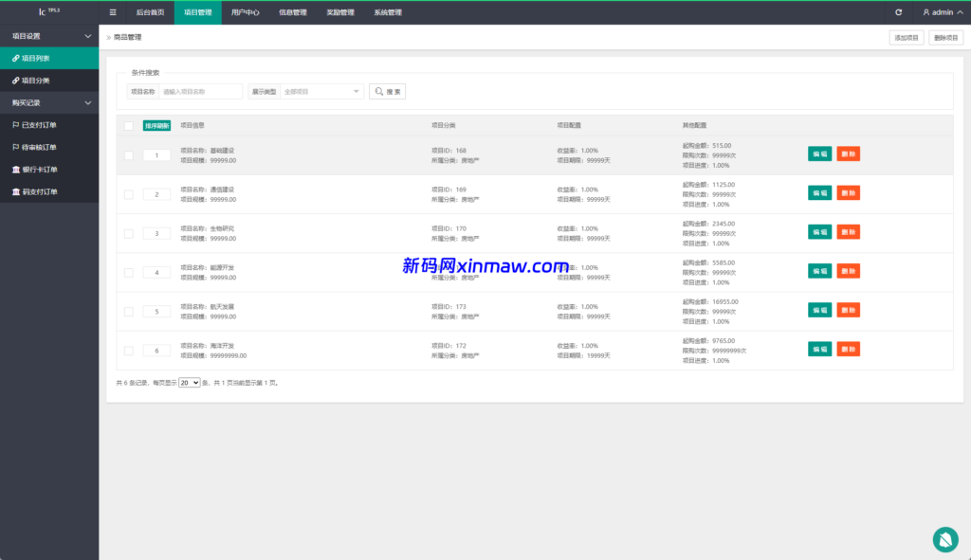The width and height of the screenshot is (971, 560).
Task: Check the checkbox for 基础建设 row
Action: [x=128, y=154]
